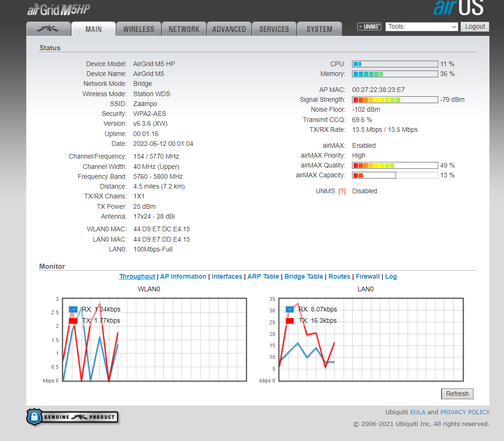Image resolution: width=504 pixels, height=441 pixels.
Task: Click the airOS logo
Action: 458,8
